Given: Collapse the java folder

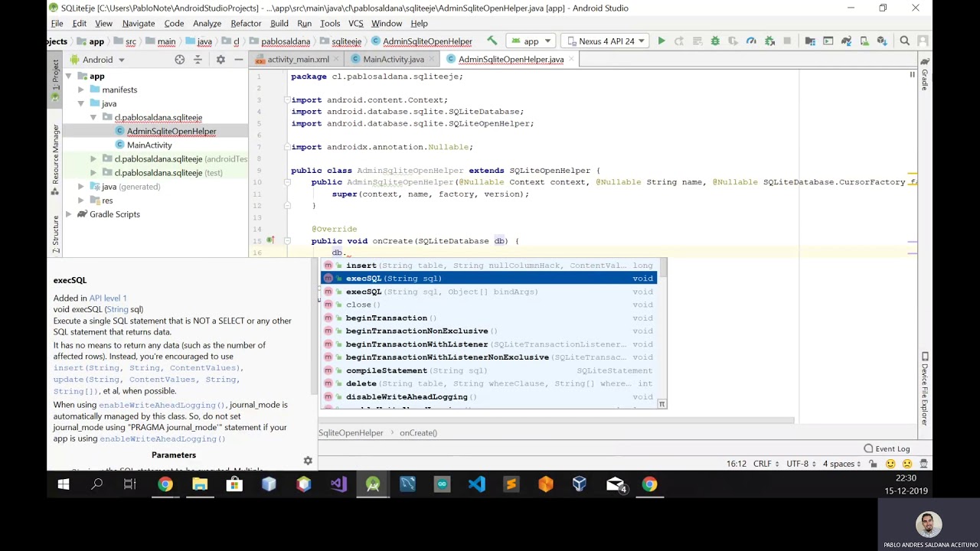Looking at the screenshot, I should [x=81, y=103].
